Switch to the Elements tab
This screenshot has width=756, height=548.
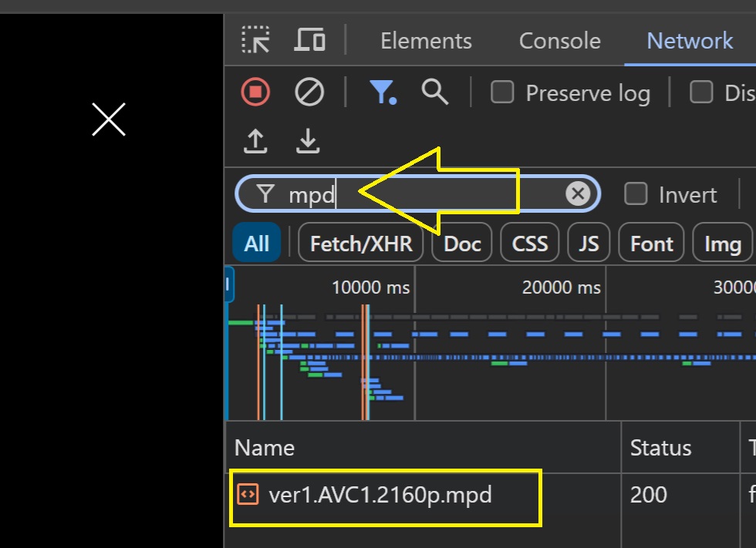click(426, 41)
